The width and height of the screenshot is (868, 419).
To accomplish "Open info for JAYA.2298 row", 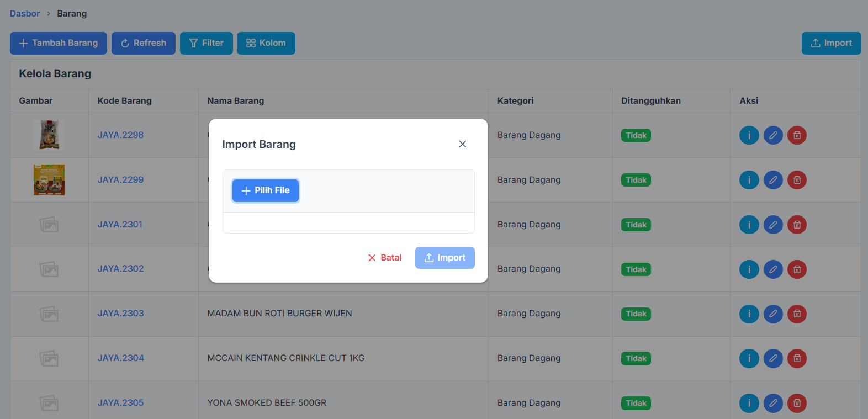I will (749, 135).
